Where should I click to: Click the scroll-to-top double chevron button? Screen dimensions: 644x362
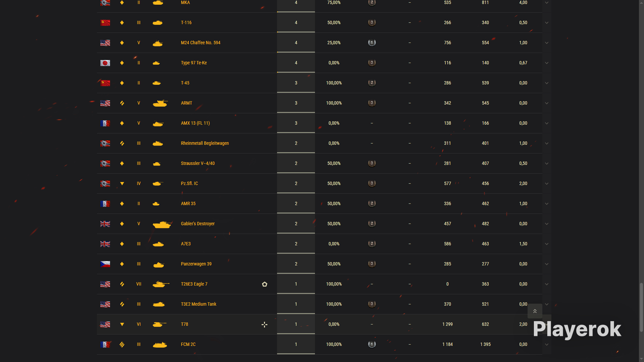[x=535, y=311]
